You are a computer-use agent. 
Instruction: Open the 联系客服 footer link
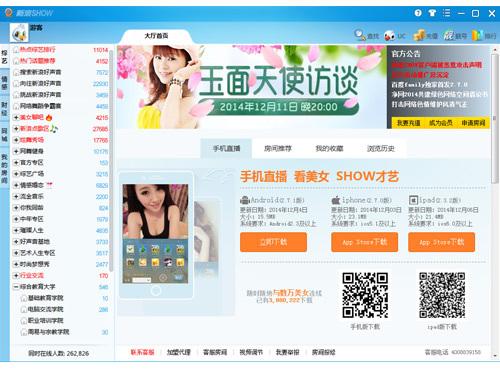(142, 352)
